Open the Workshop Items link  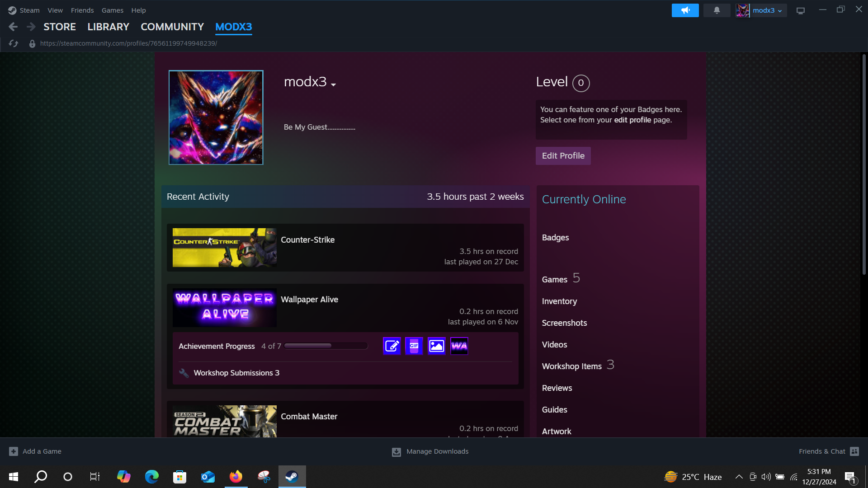tap(571, 366)
